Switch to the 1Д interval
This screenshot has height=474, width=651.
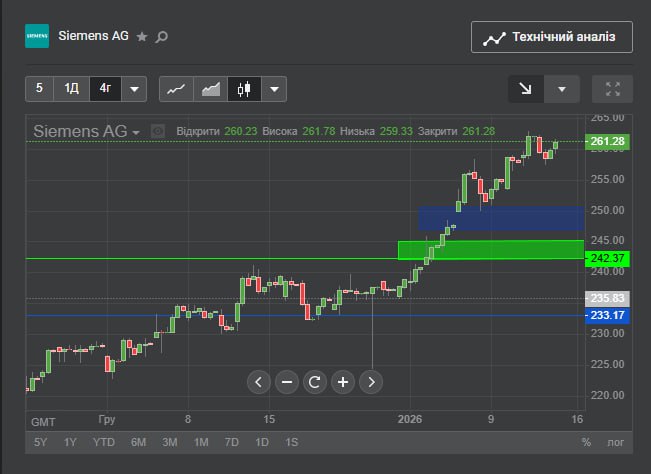(72, 89)
